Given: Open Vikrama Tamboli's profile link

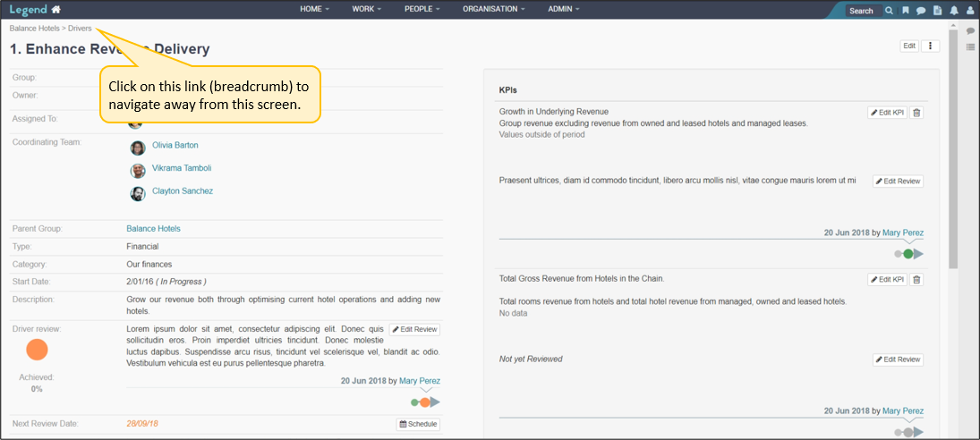Looking at the screenshot, I should [x=182, y=168].
